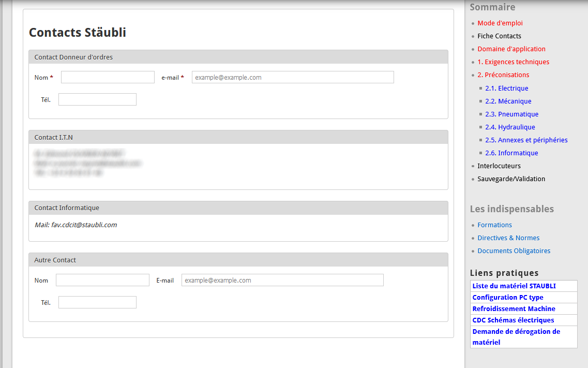Open Demande de dérogation de matériel link
The image size is (588, 368).
click(x=517, y=337)
